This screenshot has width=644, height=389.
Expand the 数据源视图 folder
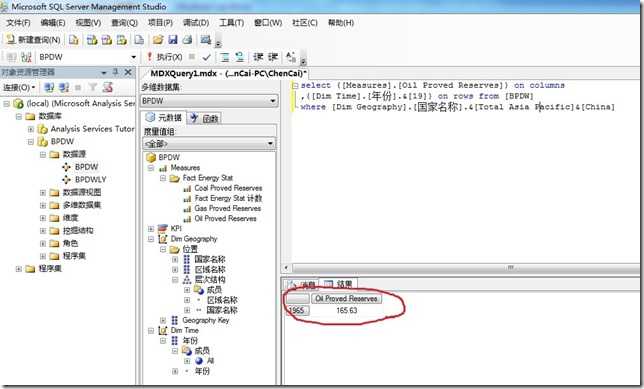click(43, 193)
